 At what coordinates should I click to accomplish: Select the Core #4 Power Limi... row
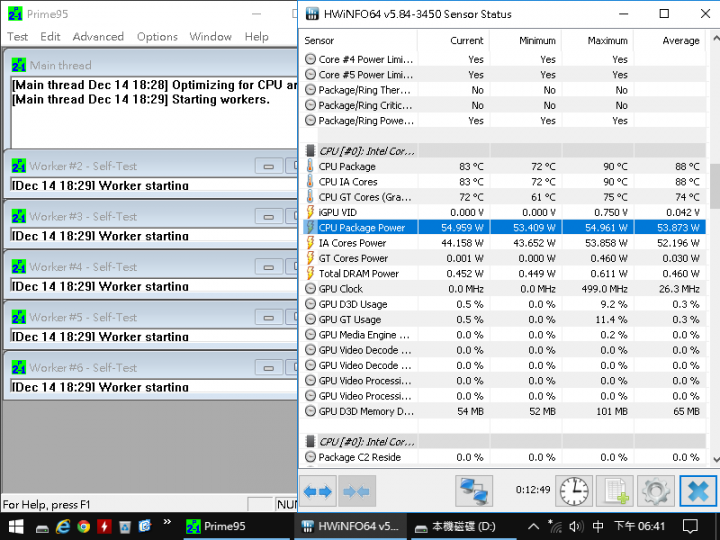tap(504, 59)
